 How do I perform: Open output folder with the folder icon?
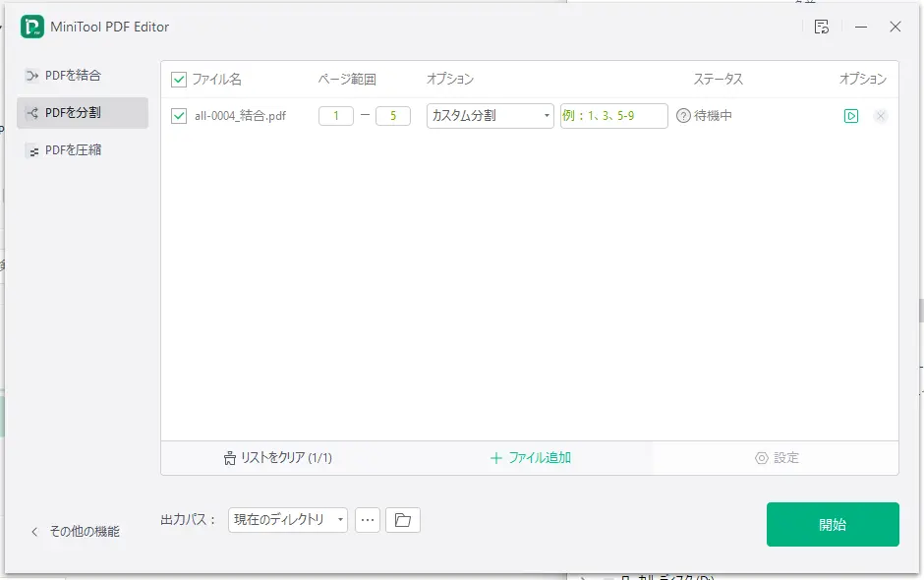pos(403,520)
